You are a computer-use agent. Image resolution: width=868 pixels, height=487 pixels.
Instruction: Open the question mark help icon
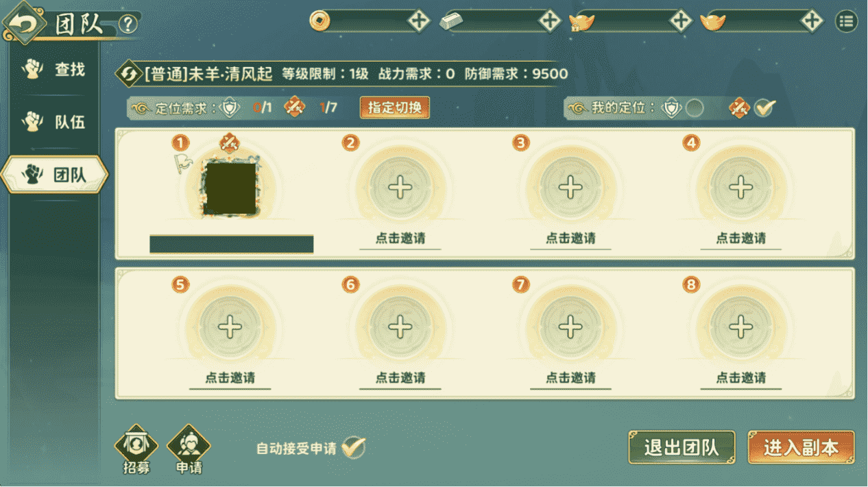[128, 25]
